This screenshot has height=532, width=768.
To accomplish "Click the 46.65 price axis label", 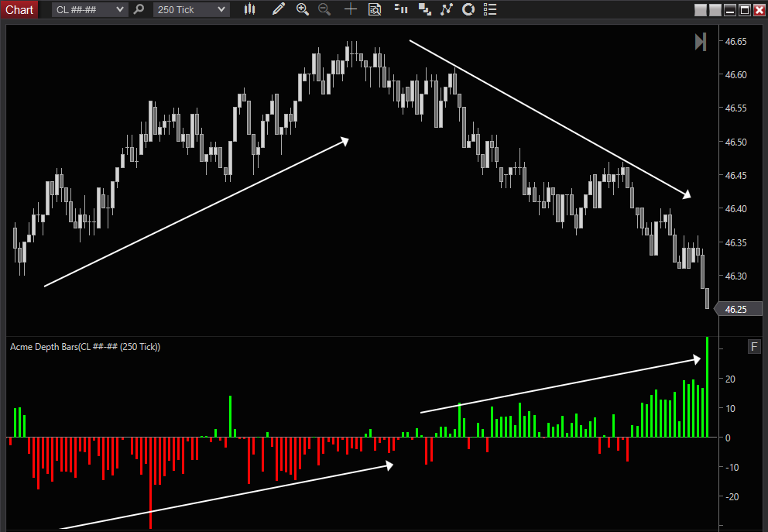I will pyautogui.click(x=736, y=42).
